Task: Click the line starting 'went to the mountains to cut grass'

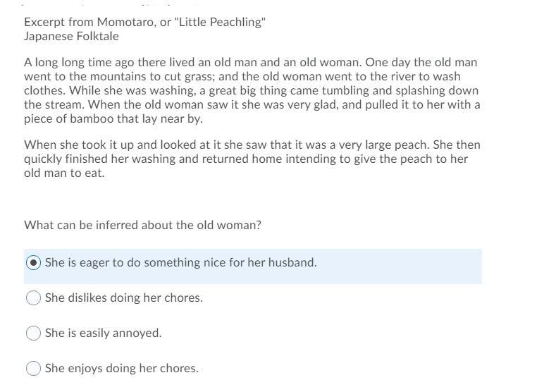Action: pos(242,76)
